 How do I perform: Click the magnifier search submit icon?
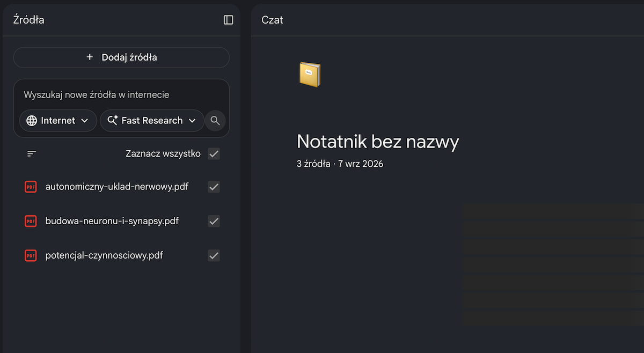(x=215, y=121)
